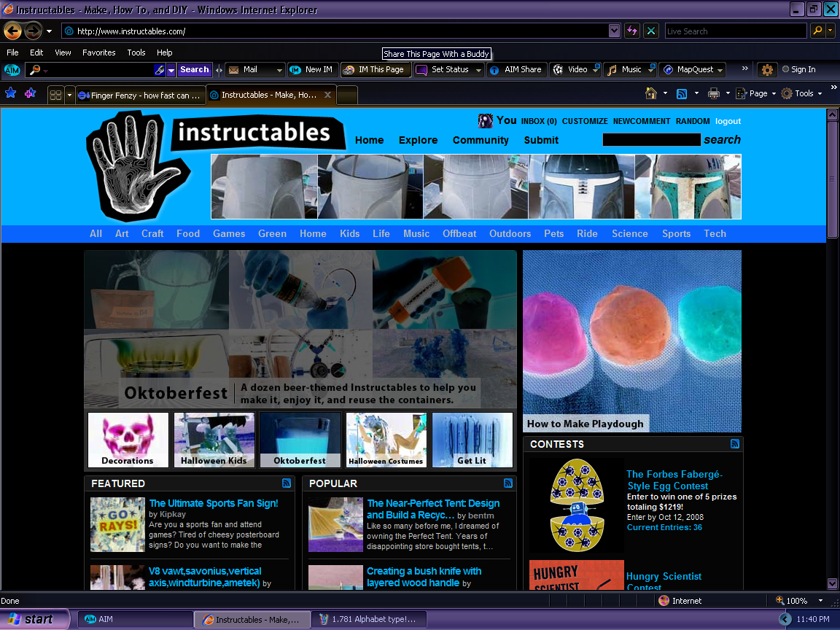The image size is (840, 630).
Task: Open the Live Search options dropdown
Action: click(831, 31)
